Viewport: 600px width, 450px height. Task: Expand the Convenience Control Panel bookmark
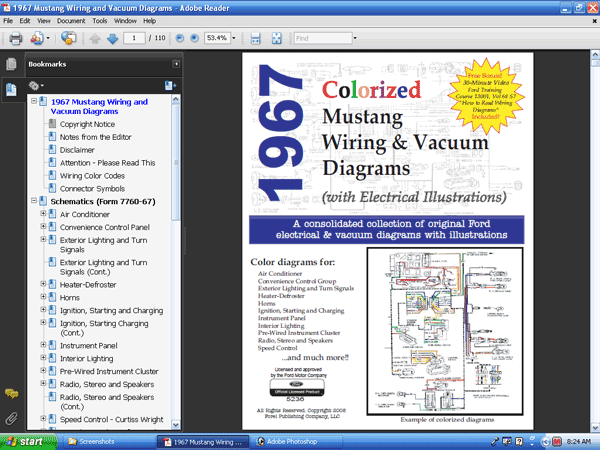(x=43, y=226)
